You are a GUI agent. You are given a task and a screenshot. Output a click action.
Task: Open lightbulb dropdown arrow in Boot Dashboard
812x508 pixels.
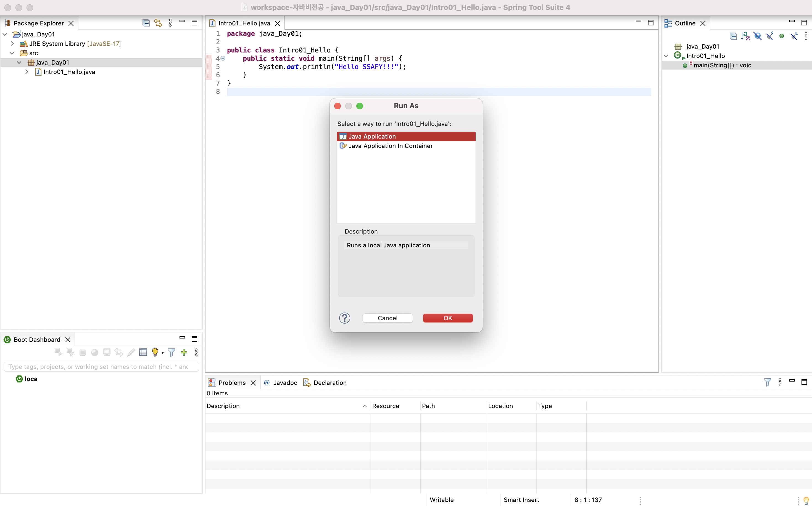[163, 353]
